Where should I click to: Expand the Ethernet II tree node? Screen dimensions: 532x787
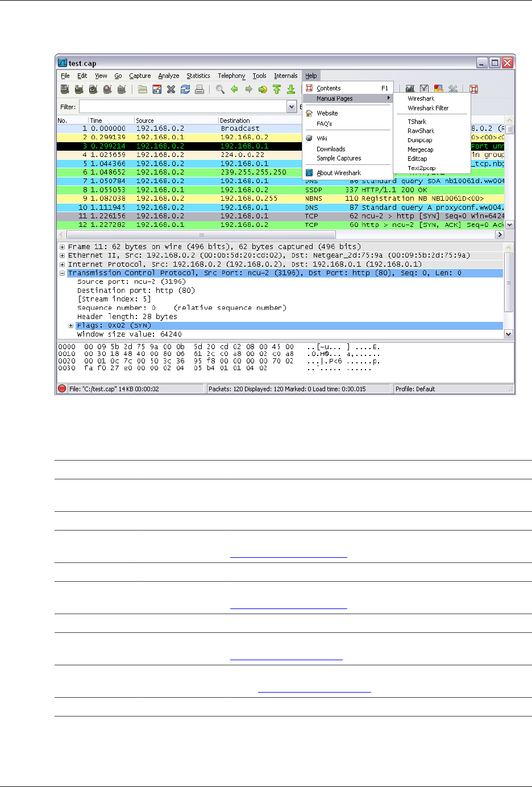pyautogui.click(x=62, y=255)
